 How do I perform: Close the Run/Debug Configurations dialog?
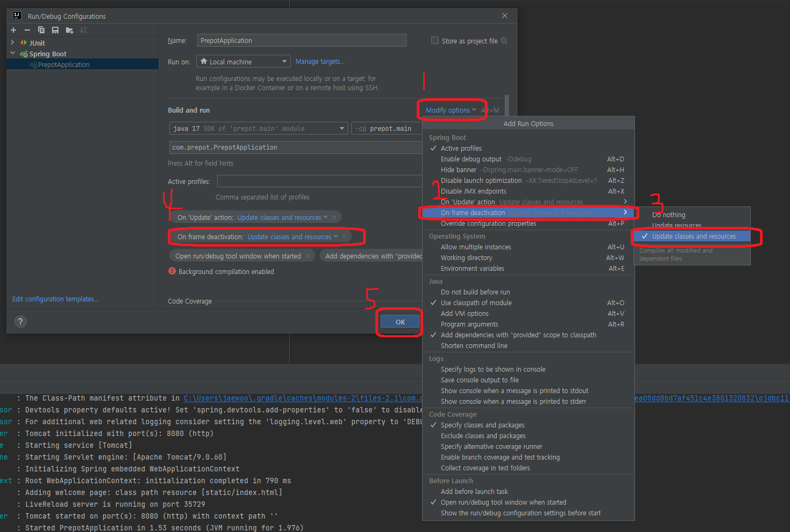point(505,16)
